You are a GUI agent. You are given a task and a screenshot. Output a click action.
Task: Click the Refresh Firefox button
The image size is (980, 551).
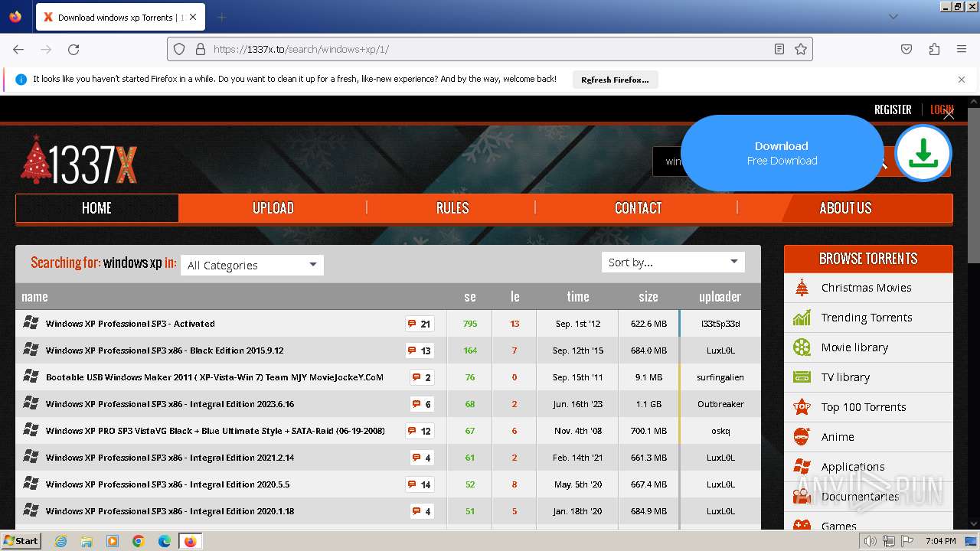click(615, 80)
